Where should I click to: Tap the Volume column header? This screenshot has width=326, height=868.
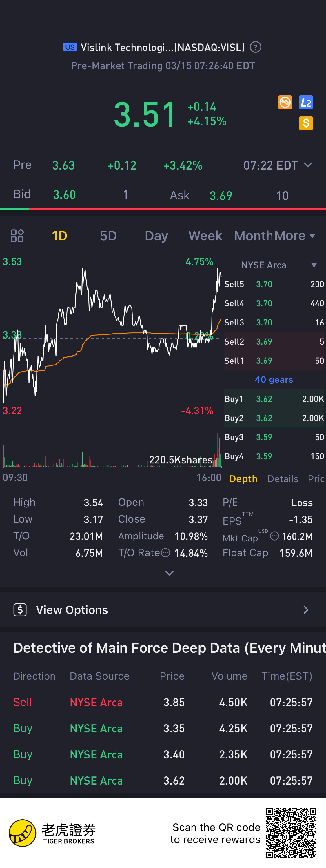tap(229, 676)
